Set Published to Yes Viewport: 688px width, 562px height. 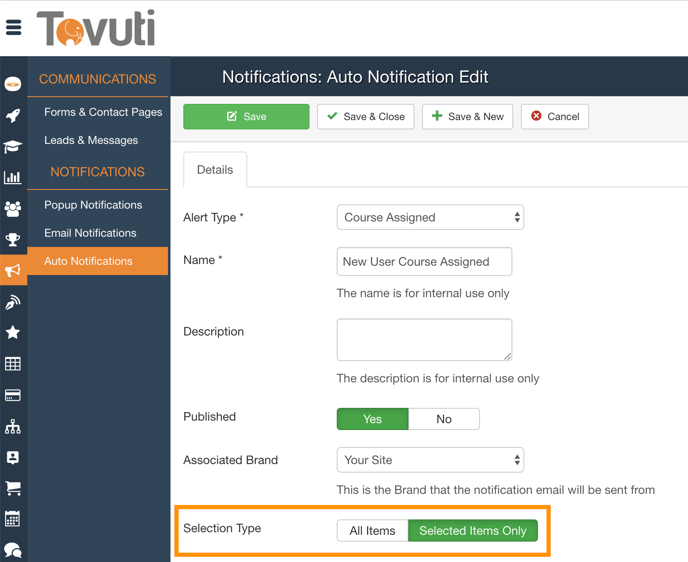coord(372,419)
